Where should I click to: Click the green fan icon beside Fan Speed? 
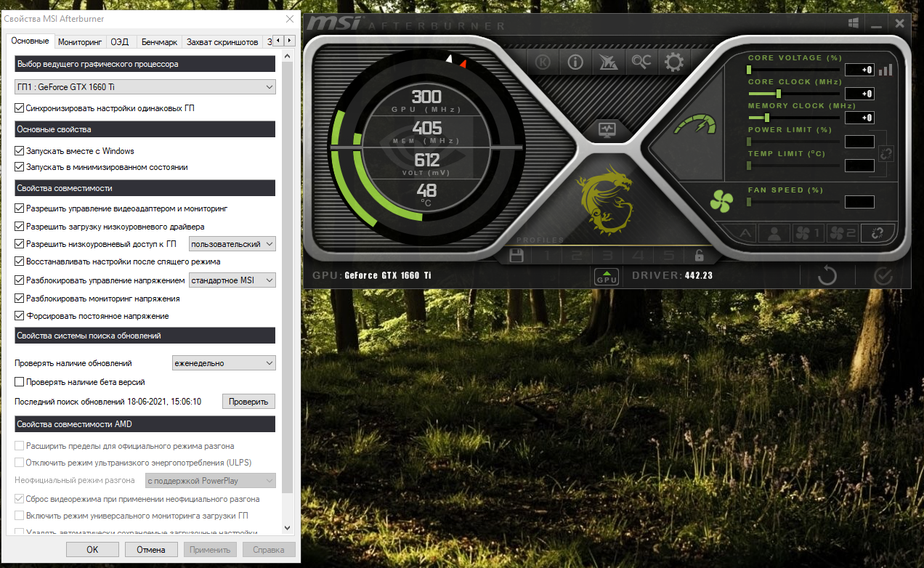click(722, 200)
